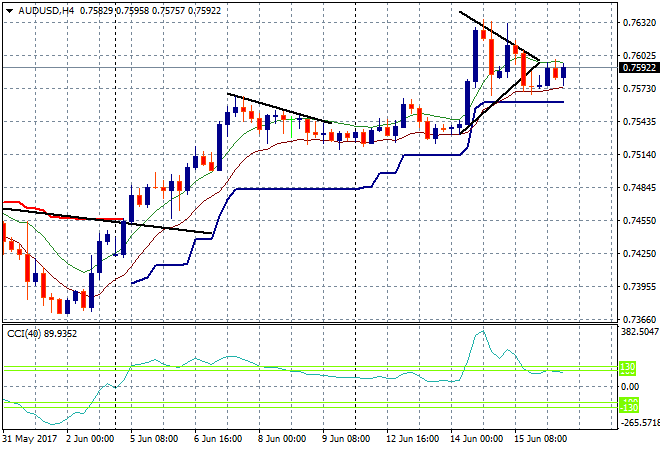
Task: Click the 6 Jun 16:00 time label
Action: 218,439
